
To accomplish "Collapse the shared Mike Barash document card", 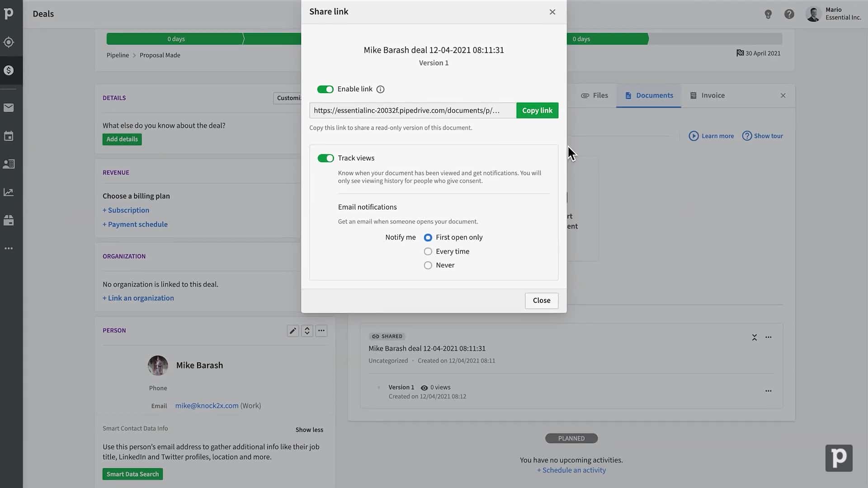I will (x=754, y=337).
